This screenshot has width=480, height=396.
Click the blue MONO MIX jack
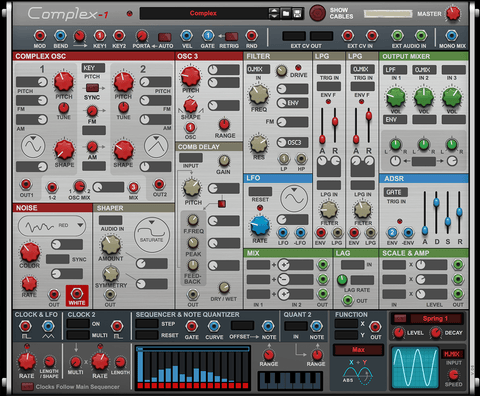coord(452,35)
